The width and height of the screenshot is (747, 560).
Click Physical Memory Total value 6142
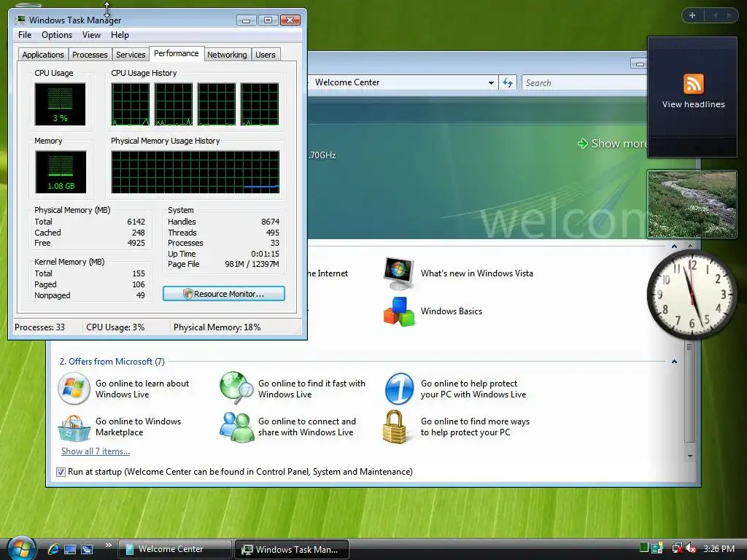point(136,222)
